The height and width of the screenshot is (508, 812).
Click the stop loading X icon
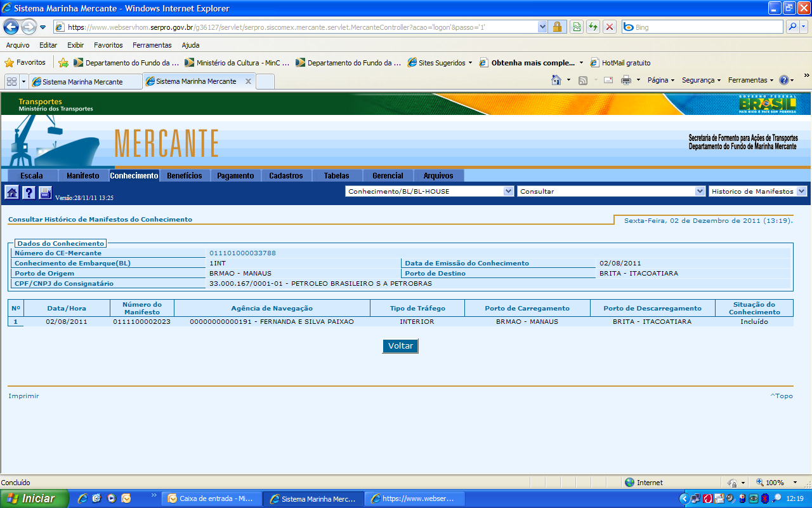tap(609, 27)
